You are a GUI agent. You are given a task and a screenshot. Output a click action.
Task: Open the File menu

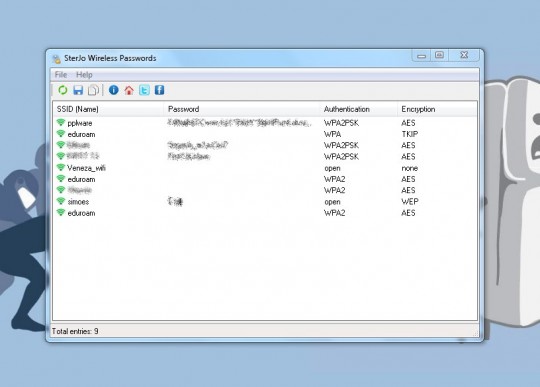click(x=61, y=75)
